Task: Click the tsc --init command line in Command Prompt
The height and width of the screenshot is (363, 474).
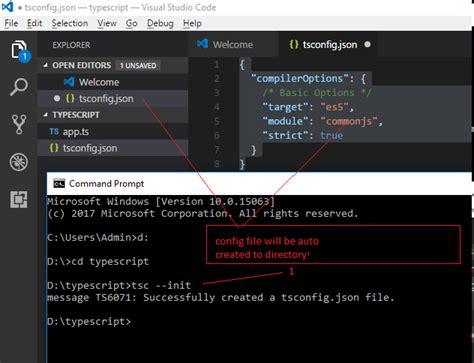Action: pos(119,285)
